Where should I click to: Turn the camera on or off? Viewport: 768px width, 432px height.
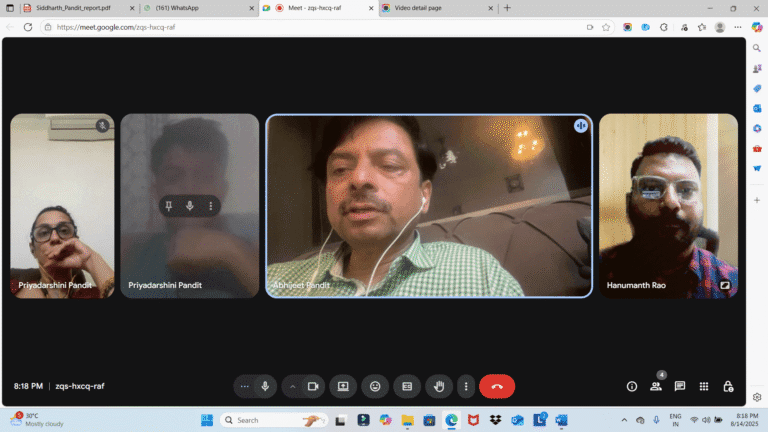(x=313, y=386)
